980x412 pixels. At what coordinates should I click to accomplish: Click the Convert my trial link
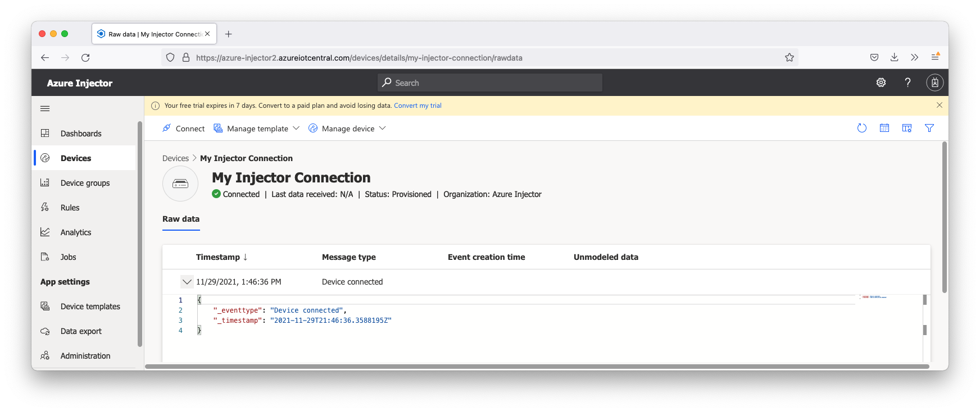click(x=418, y=106)
